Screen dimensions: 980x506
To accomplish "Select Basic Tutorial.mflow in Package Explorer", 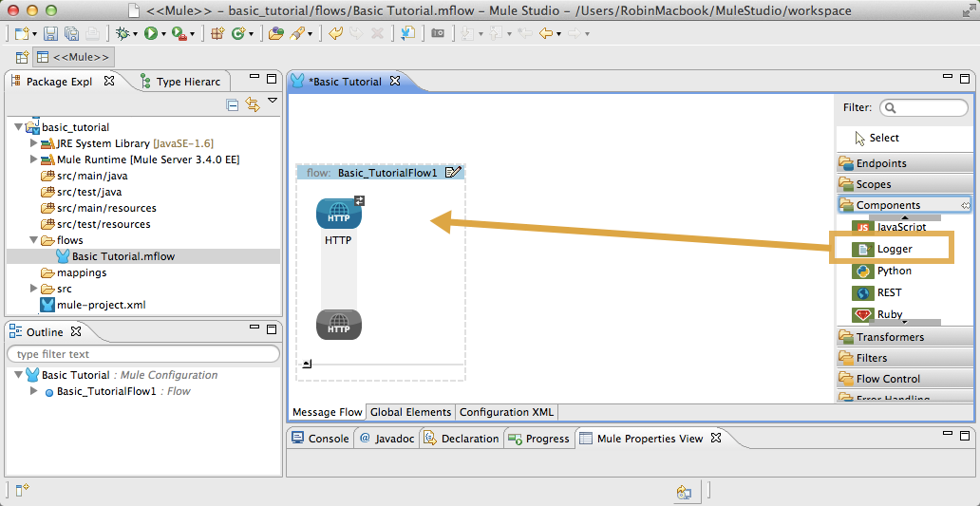I will (x=122, y=256).
